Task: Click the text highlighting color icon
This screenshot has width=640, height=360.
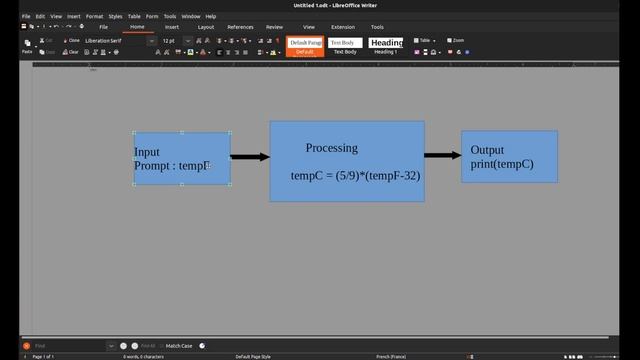Action: [190, 52]
